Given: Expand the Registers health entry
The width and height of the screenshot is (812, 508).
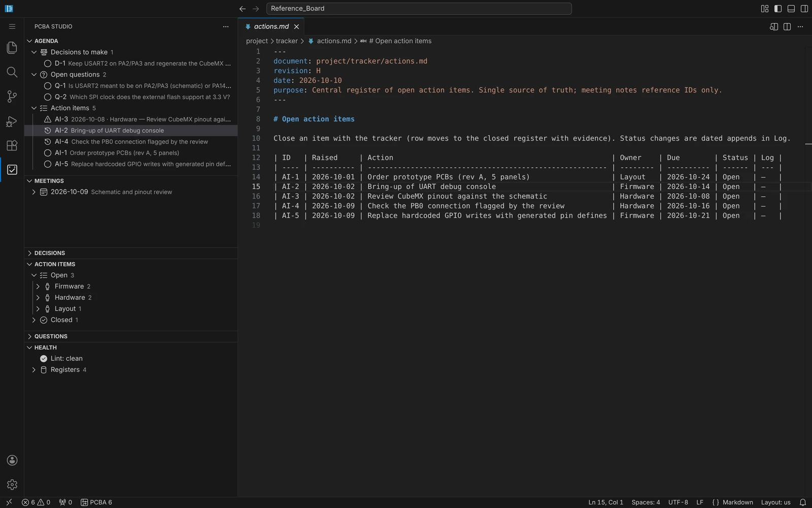Looking at the screenshot, I should pyautogui.click(x=34, y=370).
